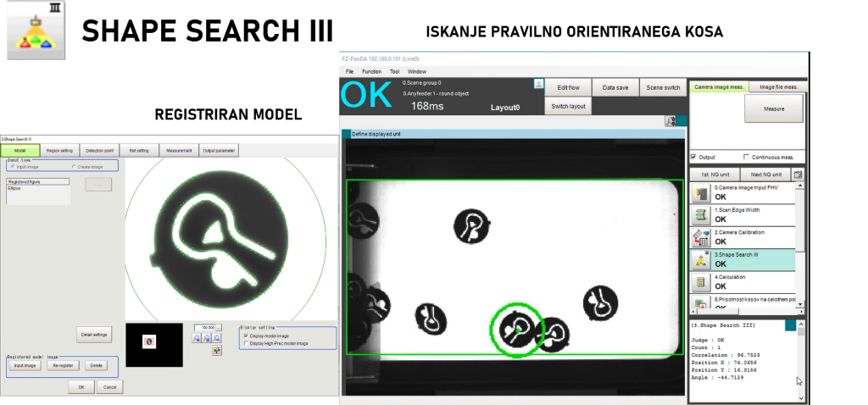Click the color display icon under zoom buttons
Screen dimensions: 868x405
(x=218, y=350)
